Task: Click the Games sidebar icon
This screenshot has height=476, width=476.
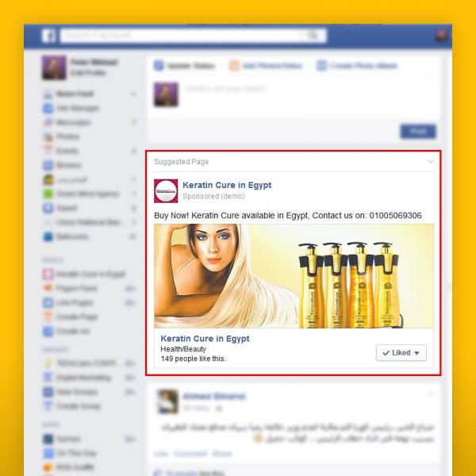Action: [x=48, y=439]
